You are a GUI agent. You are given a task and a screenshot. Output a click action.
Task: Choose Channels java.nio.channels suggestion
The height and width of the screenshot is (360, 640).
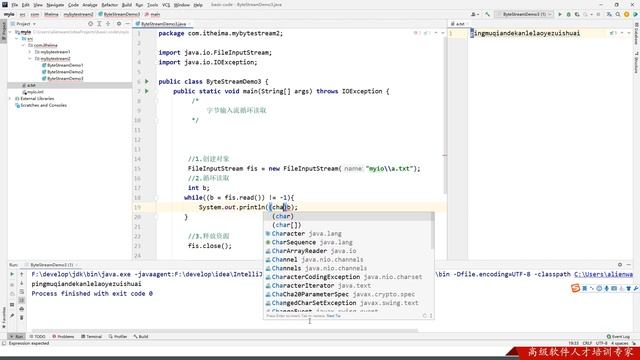(348, 268)
